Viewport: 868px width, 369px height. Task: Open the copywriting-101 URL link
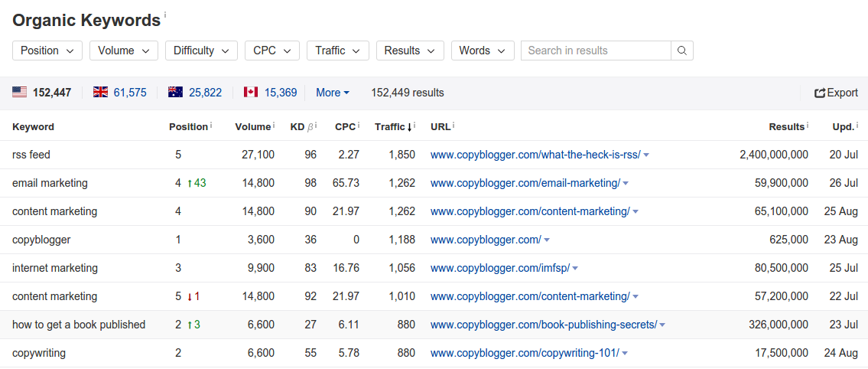(524, 353)
